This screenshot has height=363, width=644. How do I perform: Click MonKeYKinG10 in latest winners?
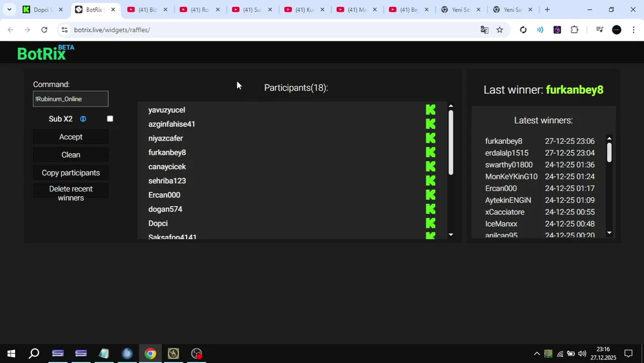click(x=511, y=176)
